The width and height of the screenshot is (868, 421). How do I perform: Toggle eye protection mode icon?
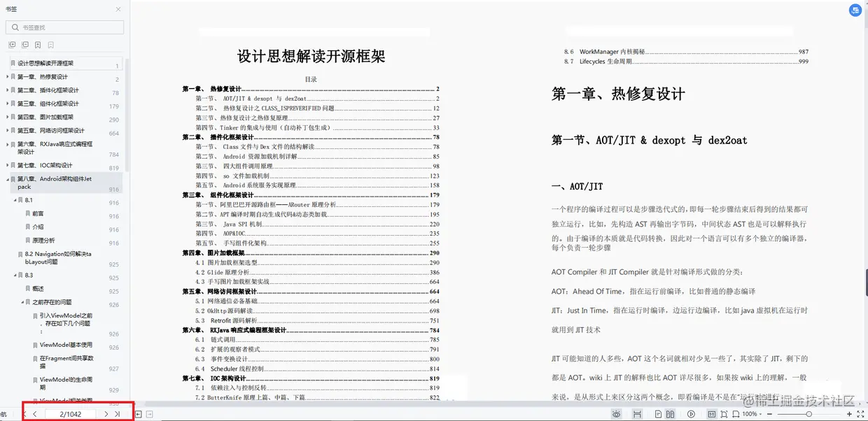617,414
